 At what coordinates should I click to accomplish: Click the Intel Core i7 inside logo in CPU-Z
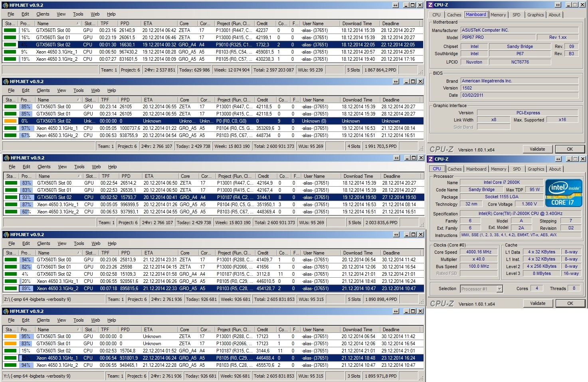(x=563, y=194)
